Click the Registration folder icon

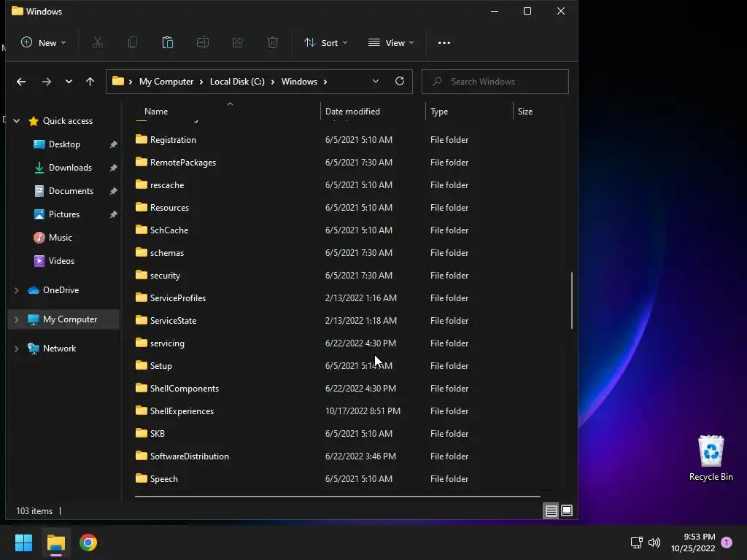pyautogui.click(x=142, y=139)
